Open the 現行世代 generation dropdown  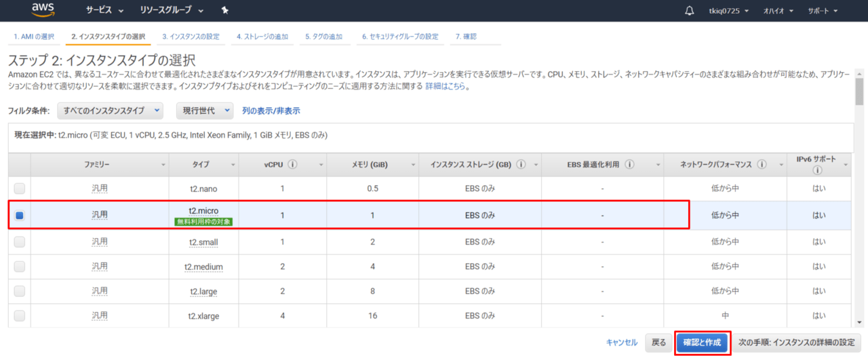click(x=204, y=111)
